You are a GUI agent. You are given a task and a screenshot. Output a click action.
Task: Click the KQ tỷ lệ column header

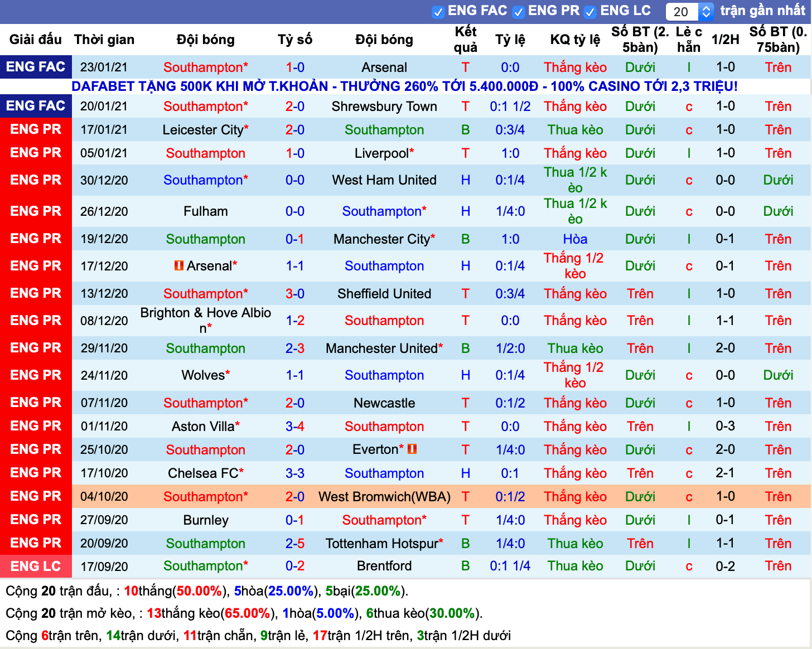[575, 40]
